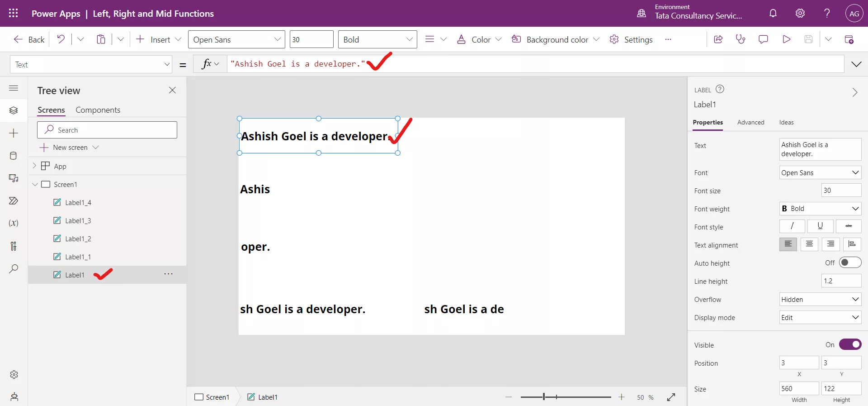Viewport: 868px width, 406px height.
Task: Switch to the Components tab
Action: (x=98, y=110)
